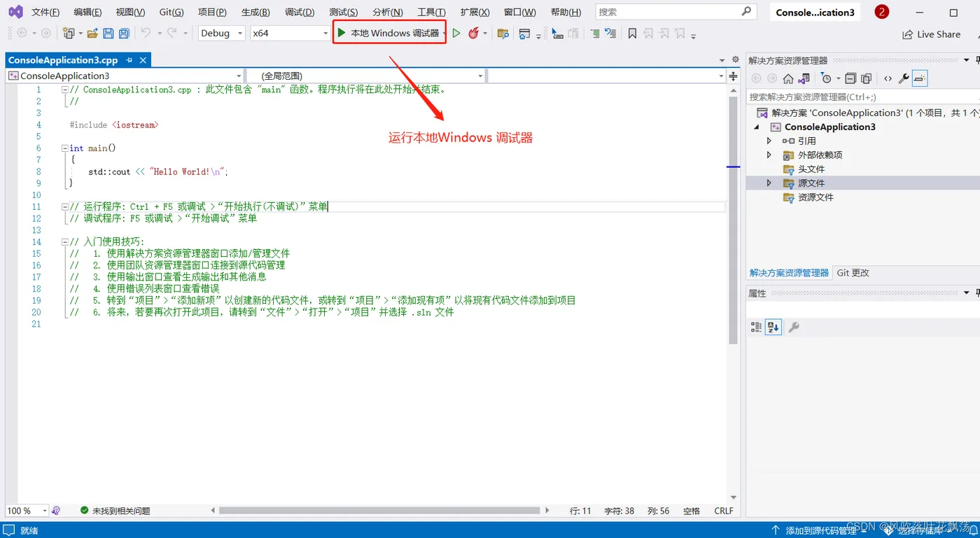The height and width of the screenshot is (538, 980).
Task: Click the 搜索 box in the title bar
Action: (x=676, y=12)
